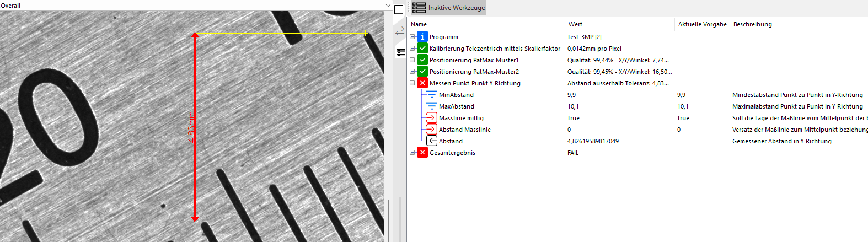This screenshot has width=868, height=242.
Task: Select the MaxAbstand tree row
Action: 456,106
